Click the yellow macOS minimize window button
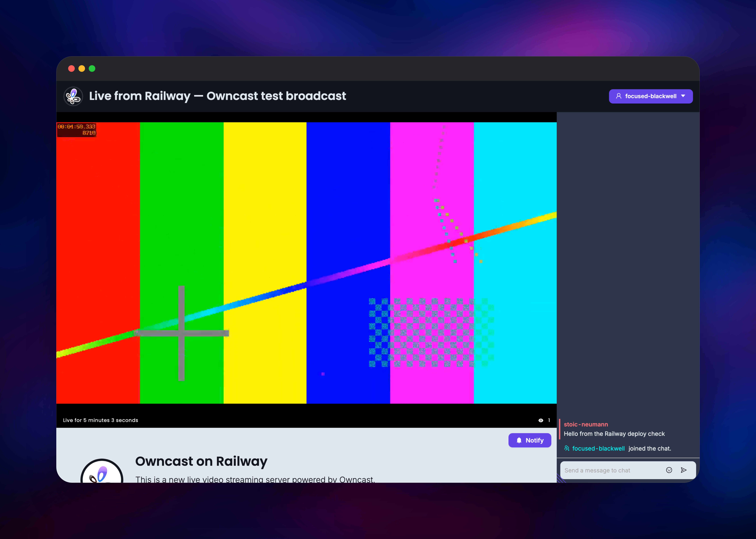The height and width of the screenshot is (539, 756). click(82, 68)
